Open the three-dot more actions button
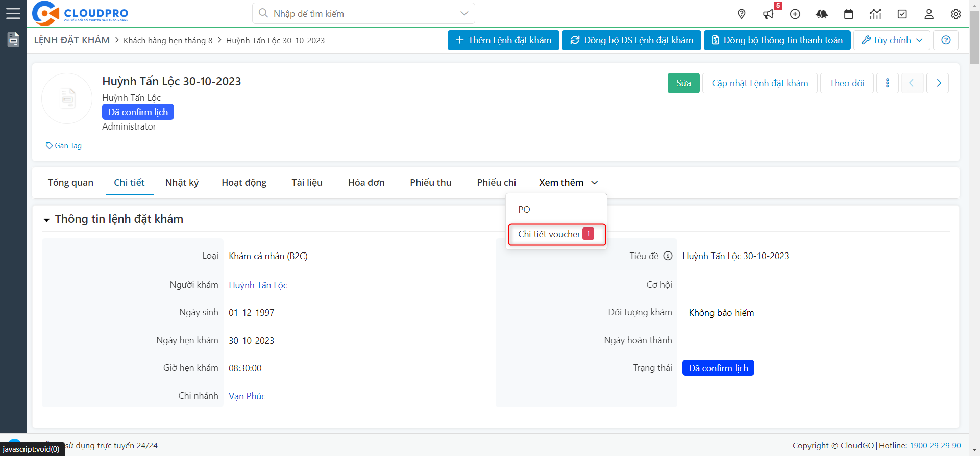980x456 pixels. click(x=888, y=83)
